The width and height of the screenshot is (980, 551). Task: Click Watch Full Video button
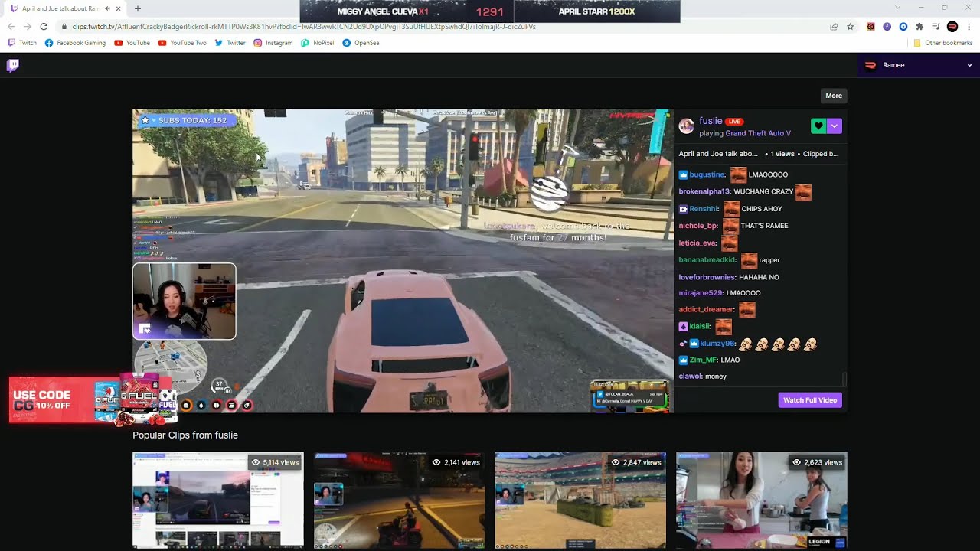(x=810, y=400)
